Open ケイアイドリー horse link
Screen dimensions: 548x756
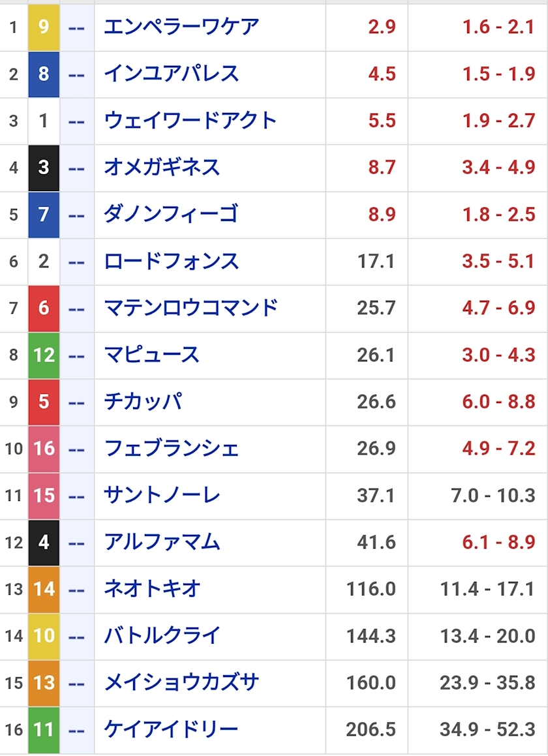point(172,729)
